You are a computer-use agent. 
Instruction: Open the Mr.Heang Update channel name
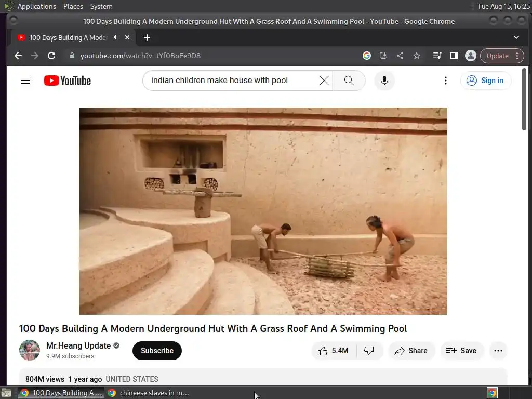(x=78, y=345)
